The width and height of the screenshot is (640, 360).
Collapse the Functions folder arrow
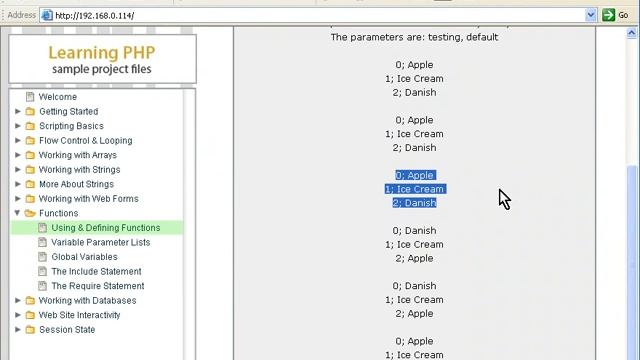tap(18, 213)
